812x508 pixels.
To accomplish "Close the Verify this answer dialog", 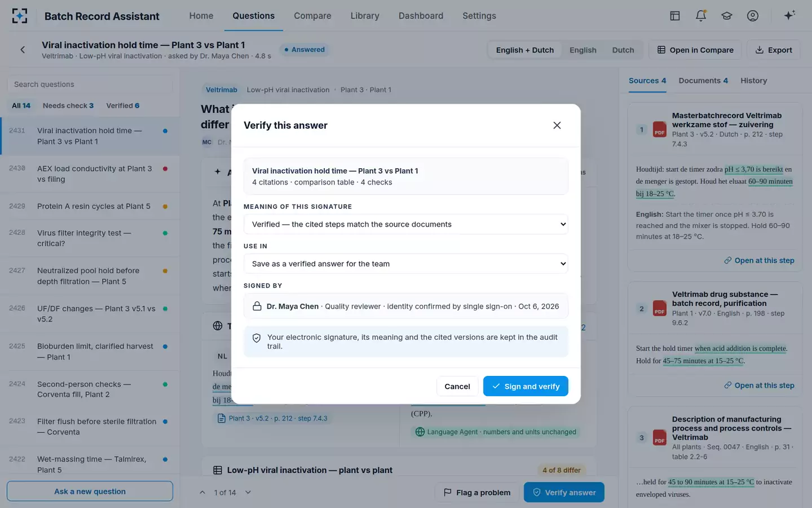I will pyautogui.click(x=557, y=125).
